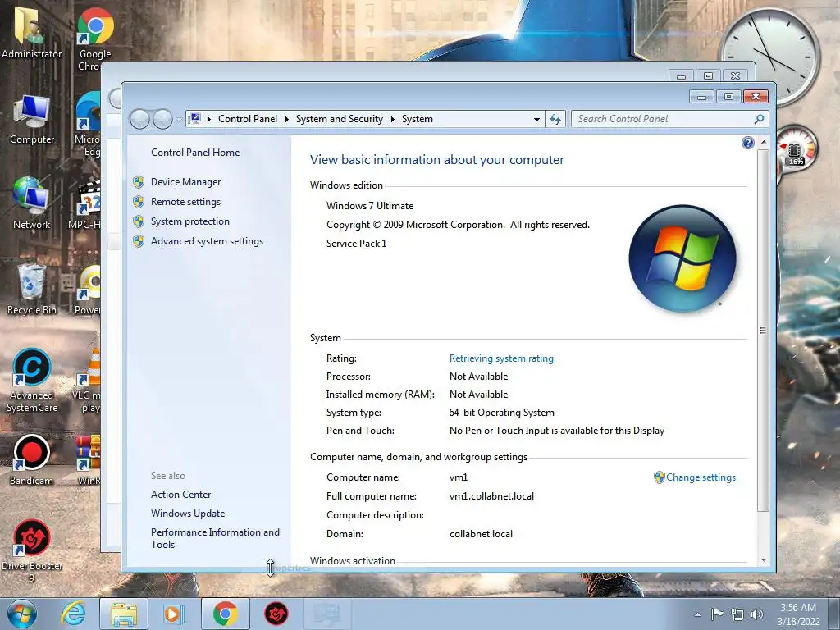This screenshot has width=840, height=630.
Task: Open Windows Explorer from taskbar
Action: pyautogui.click(x=124, y=614)
